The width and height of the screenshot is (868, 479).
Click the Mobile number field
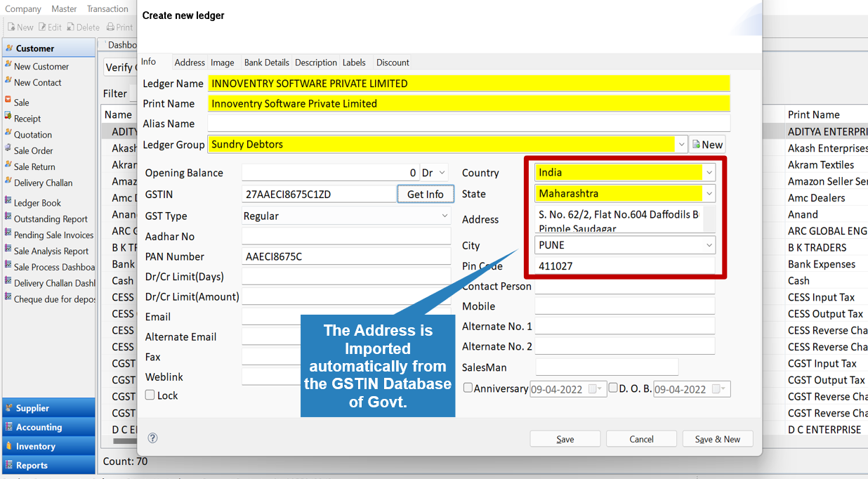click(x=625, y=306)
